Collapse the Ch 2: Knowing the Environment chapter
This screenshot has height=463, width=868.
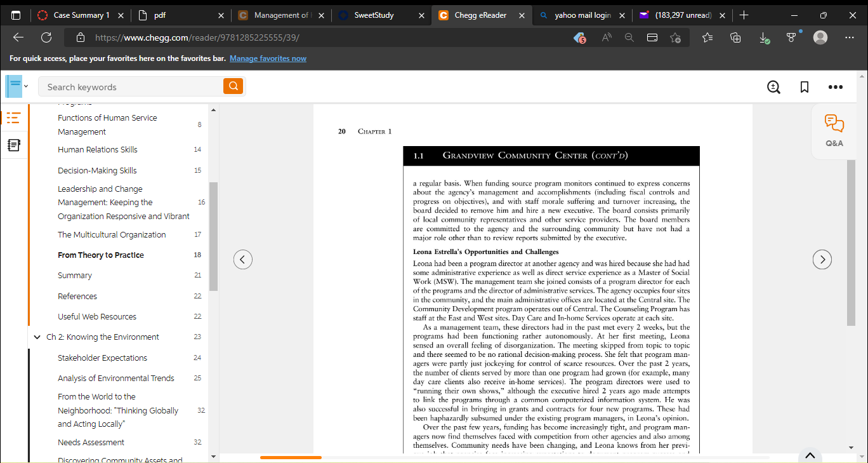37,337
